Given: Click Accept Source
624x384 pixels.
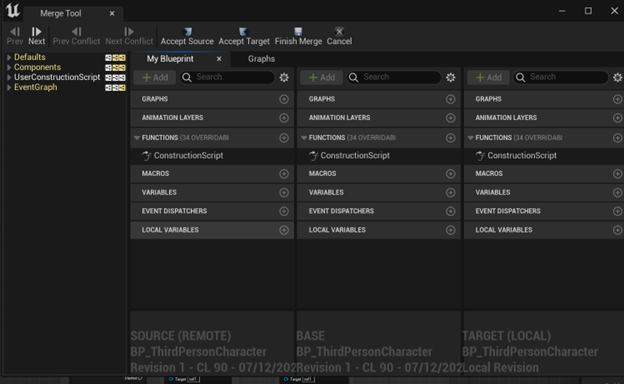Looking at the screenshot, I should (187, 36).
